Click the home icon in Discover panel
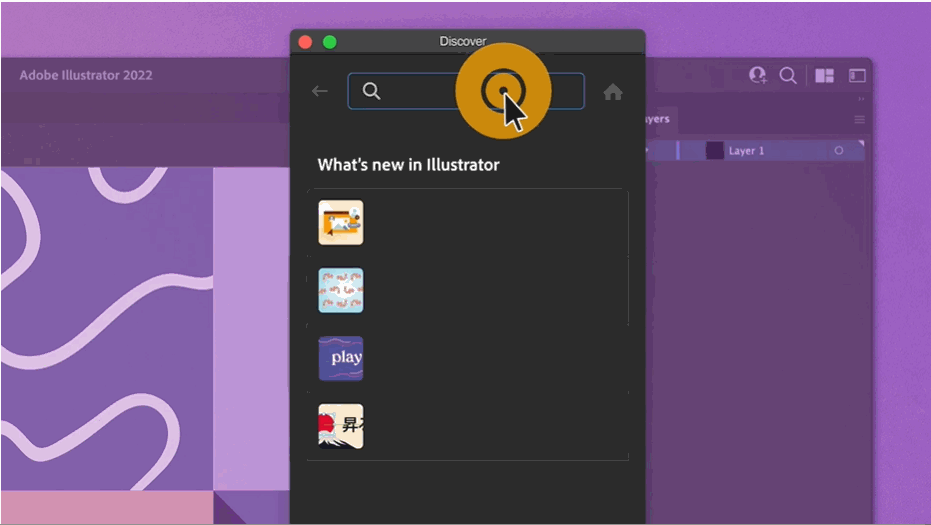Image resolution: width=931 pixels, height=525 pixels. point(613,91)
